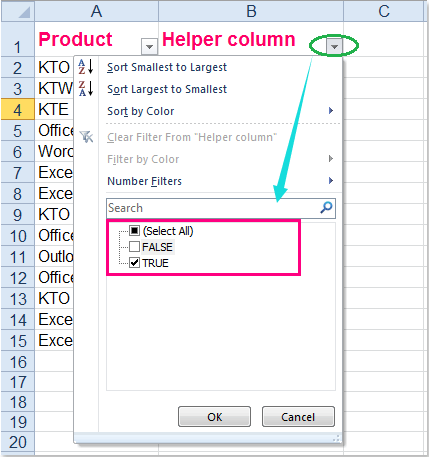Click the OK button
Image resolution: width=429 pixels, height=457 pixels.
[214, 417]
